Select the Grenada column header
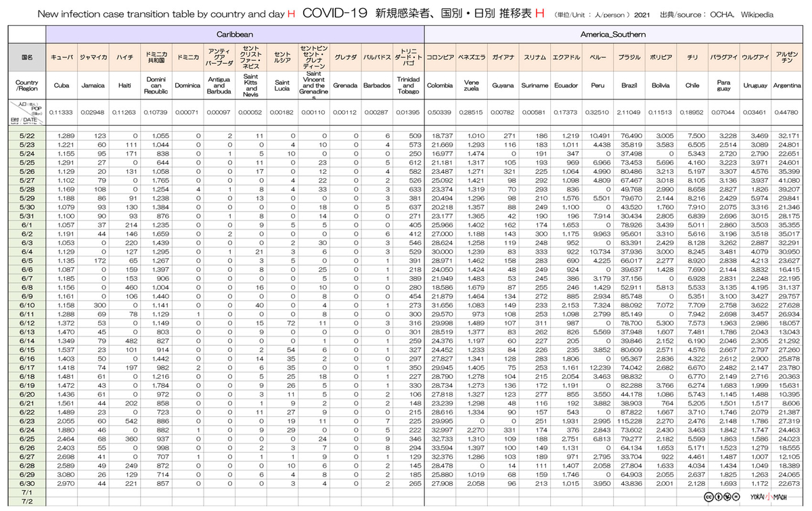The width and height of the screenshot is (812, 511). 344,85
